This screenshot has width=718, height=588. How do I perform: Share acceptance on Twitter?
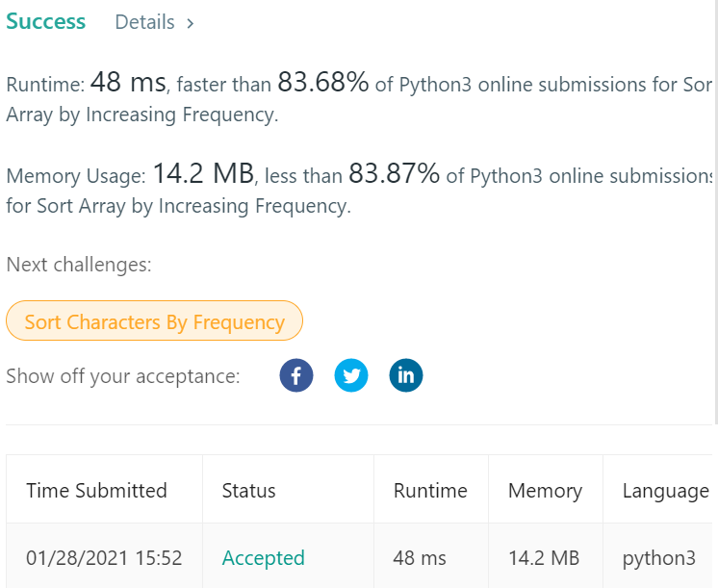click(351, 375)
